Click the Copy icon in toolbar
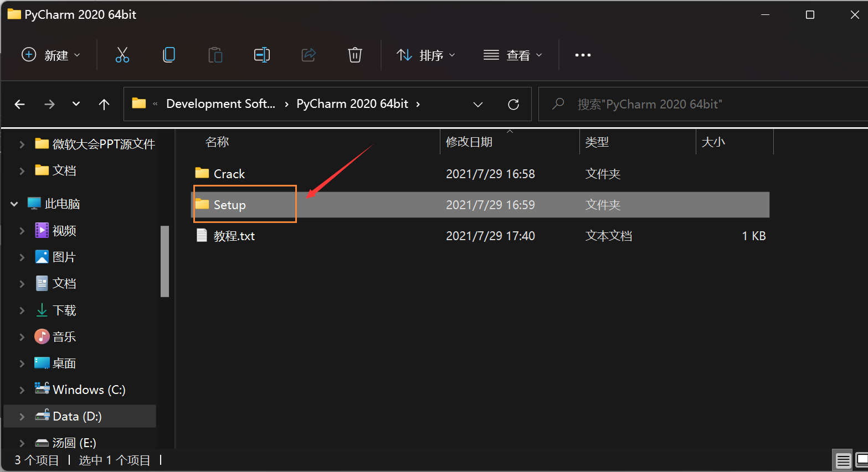The height and width of the screenshot is (472, 868). tap(169, 55)
